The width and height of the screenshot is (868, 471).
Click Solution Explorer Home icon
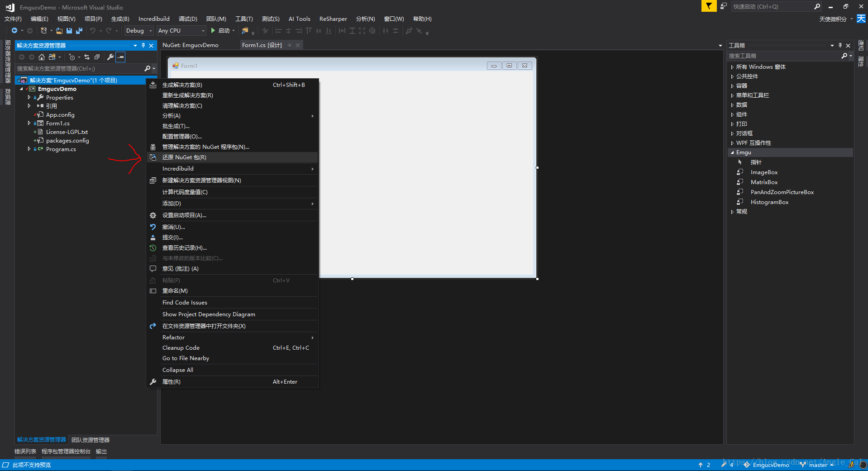(x=42, y=57)
